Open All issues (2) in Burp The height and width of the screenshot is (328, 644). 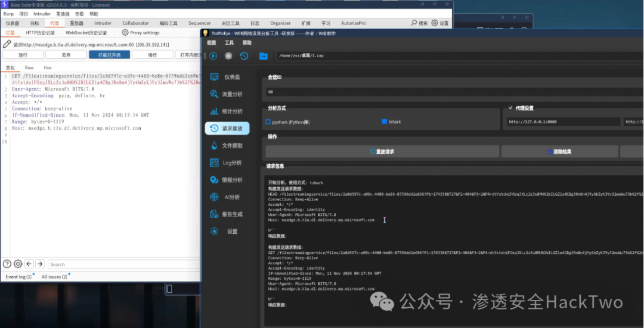pyautogui.click(x=54, y=277)
